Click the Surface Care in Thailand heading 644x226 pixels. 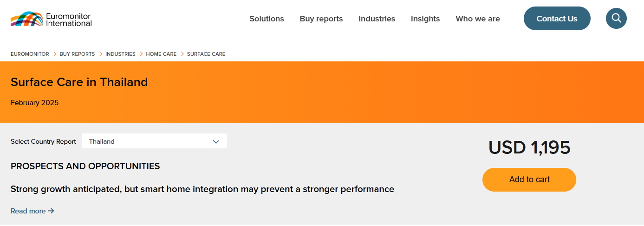coord(79,82)
